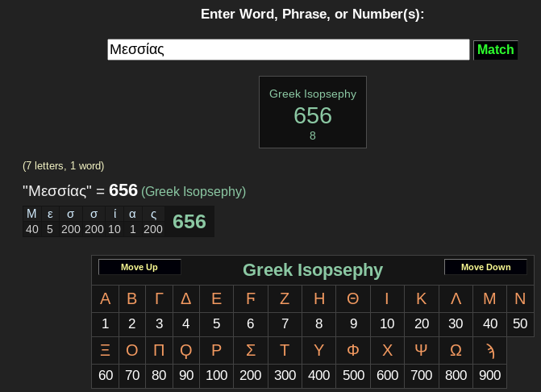Select the Omega (Ω) letter in chart

pyautogui.click(x=456, y=351)
